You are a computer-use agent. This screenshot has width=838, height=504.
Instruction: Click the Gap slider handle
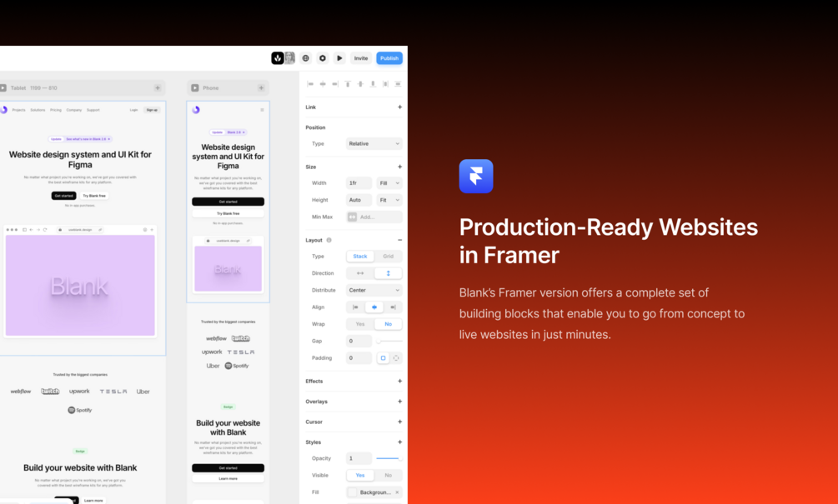(379, 342)
